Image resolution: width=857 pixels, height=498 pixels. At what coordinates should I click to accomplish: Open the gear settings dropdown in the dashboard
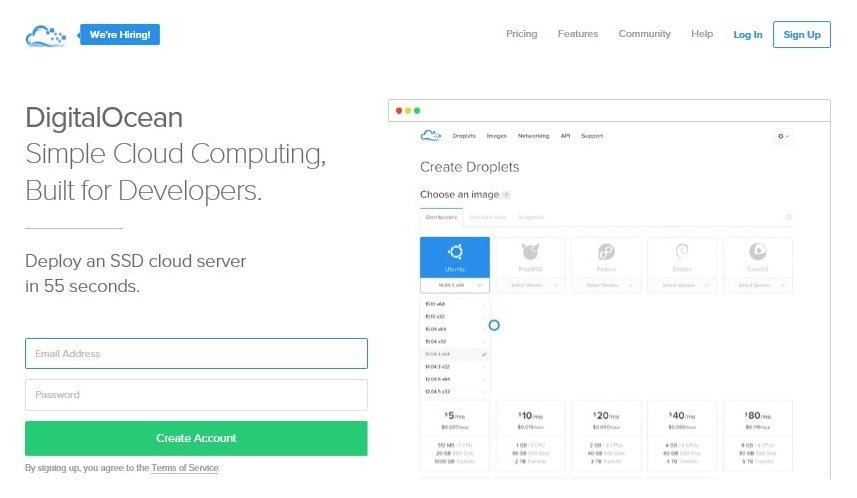tap(783, 136)
